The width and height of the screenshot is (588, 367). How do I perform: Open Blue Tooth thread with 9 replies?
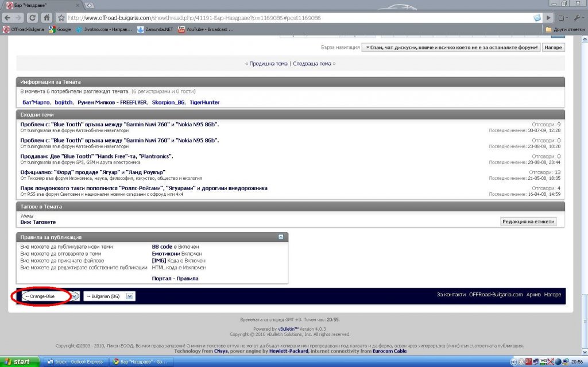pyautogui.click(x=119, y=124)
